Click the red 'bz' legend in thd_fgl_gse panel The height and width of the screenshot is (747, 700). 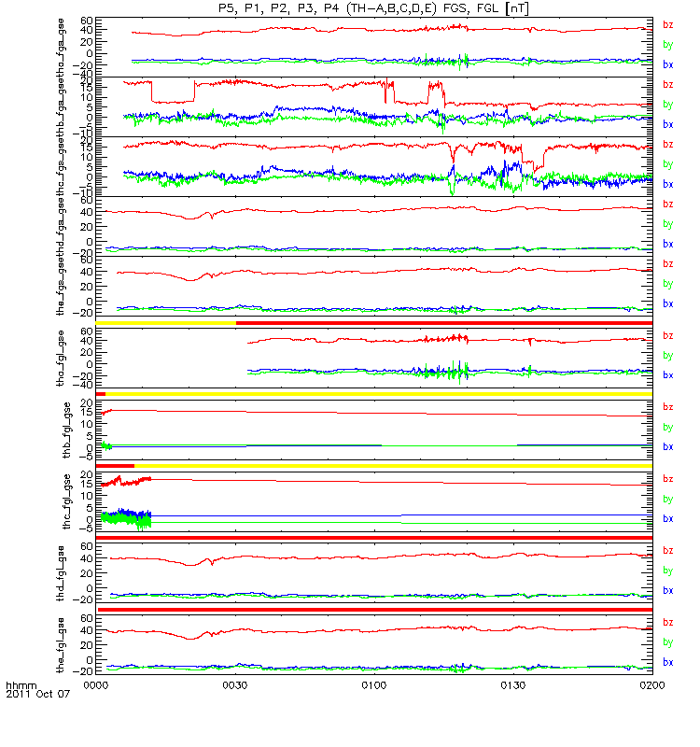(668, 550)
